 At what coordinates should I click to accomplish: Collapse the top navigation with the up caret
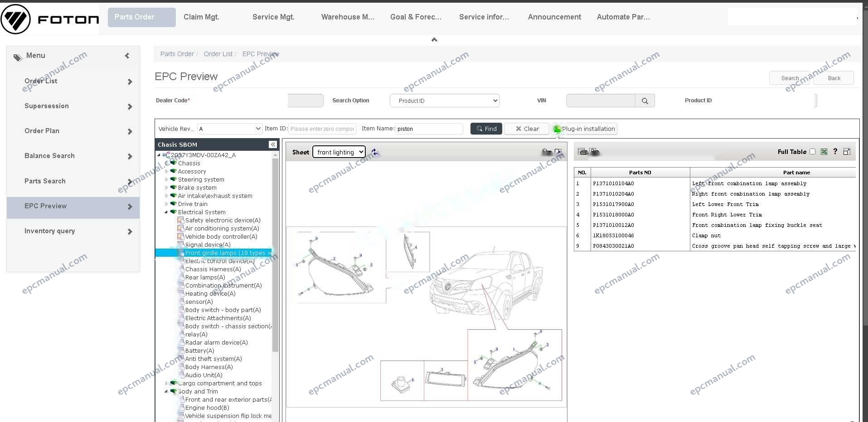click(434, 40)
